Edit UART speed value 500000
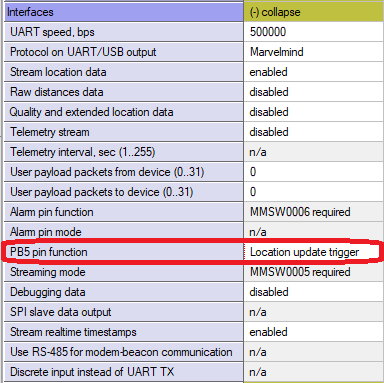This screenshot has width=384, height=383. [313, 32]
